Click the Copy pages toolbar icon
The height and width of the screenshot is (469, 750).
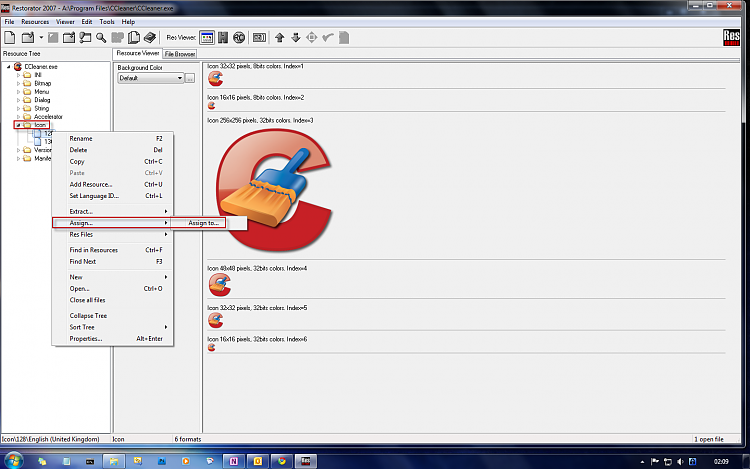[x=134, y=37]
